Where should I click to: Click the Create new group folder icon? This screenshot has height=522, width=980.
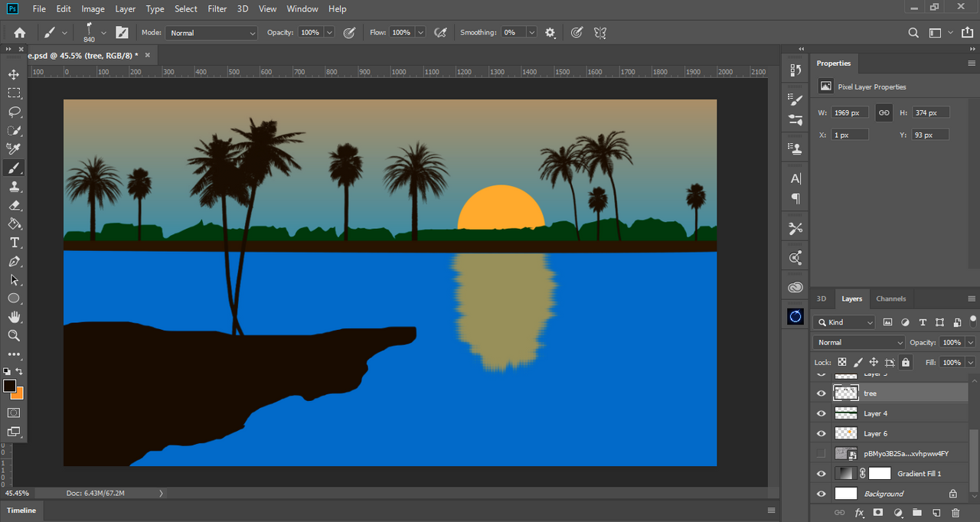[x=916, y=512]
